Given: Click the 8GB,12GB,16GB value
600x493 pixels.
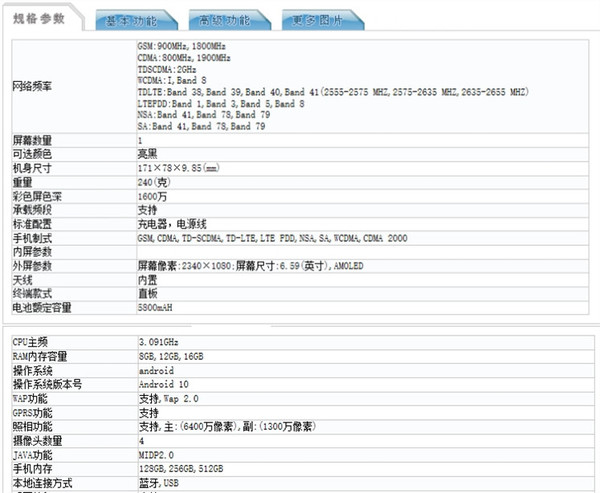Looking at the screenshot, I should pyautogui.click(x=171, y=357).
